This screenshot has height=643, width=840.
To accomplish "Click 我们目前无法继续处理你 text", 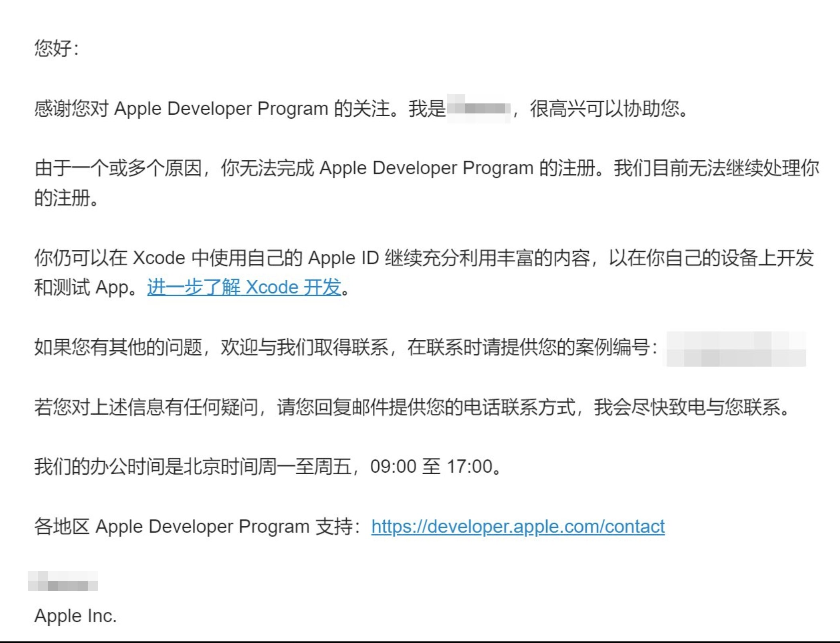I will [716, 168].
